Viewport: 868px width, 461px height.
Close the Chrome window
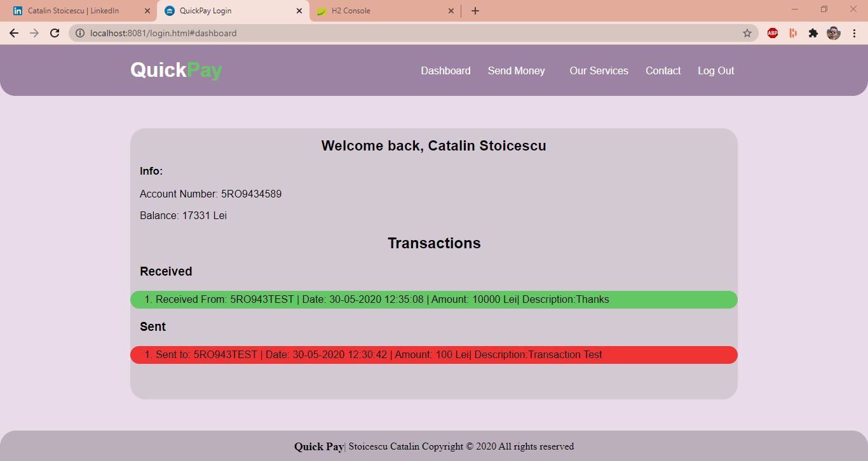pos(853,9)
